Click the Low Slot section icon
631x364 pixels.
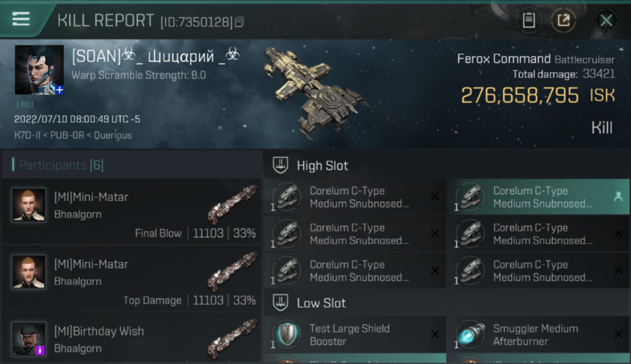(280, 303)
